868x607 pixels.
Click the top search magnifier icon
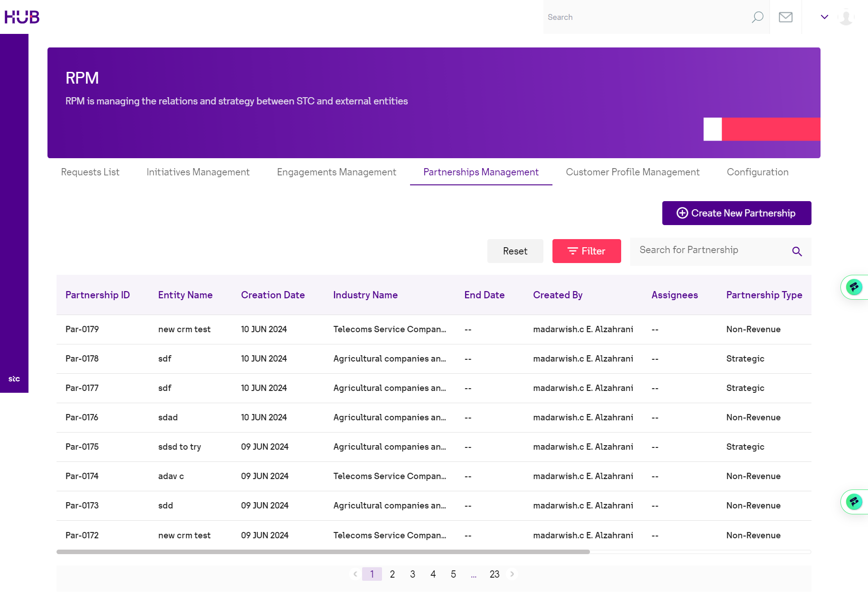point(757,17)
